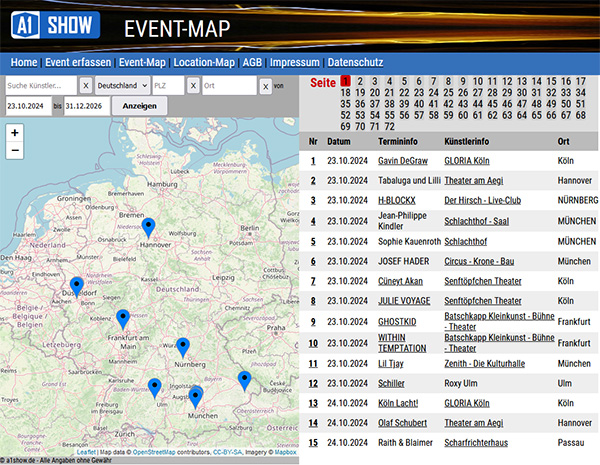Go to results page 72

(x=389, y=127)
